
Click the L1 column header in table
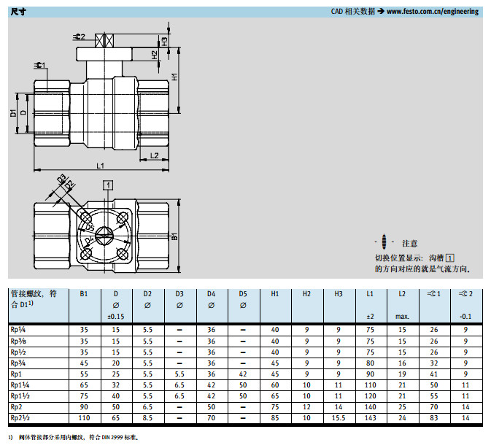[370, 293]
